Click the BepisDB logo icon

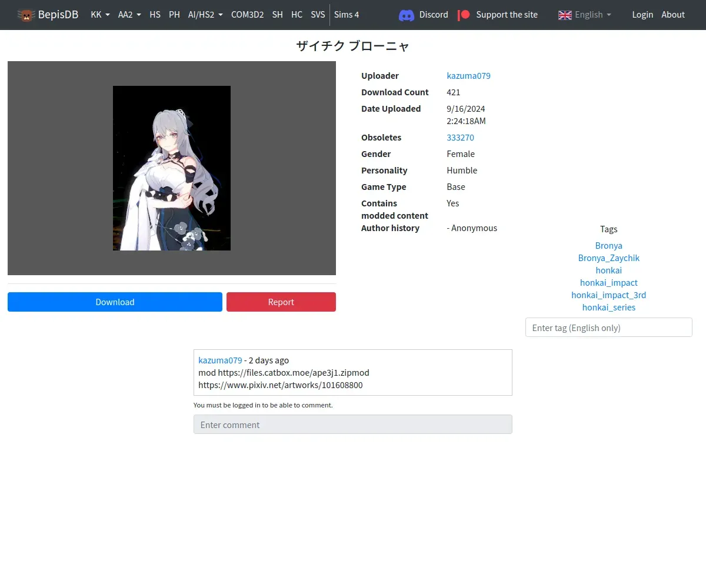(26, 15)
